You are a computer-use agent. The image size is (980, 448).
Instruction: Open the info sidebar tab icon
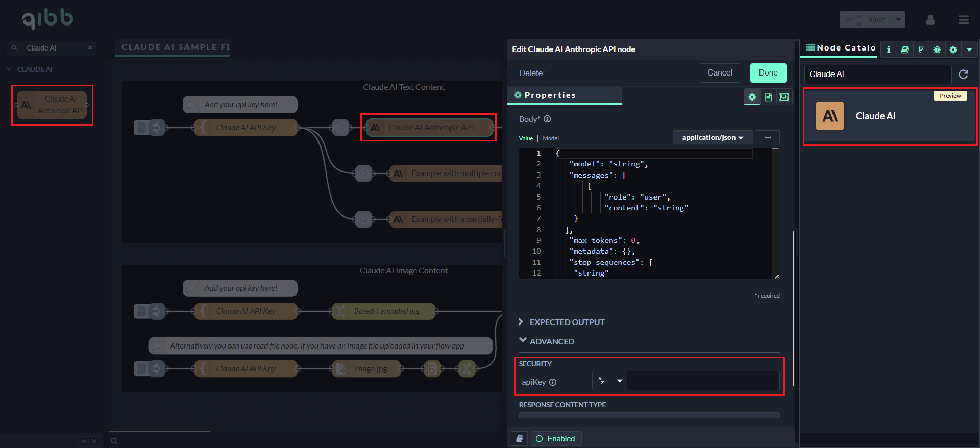point(889,49)
